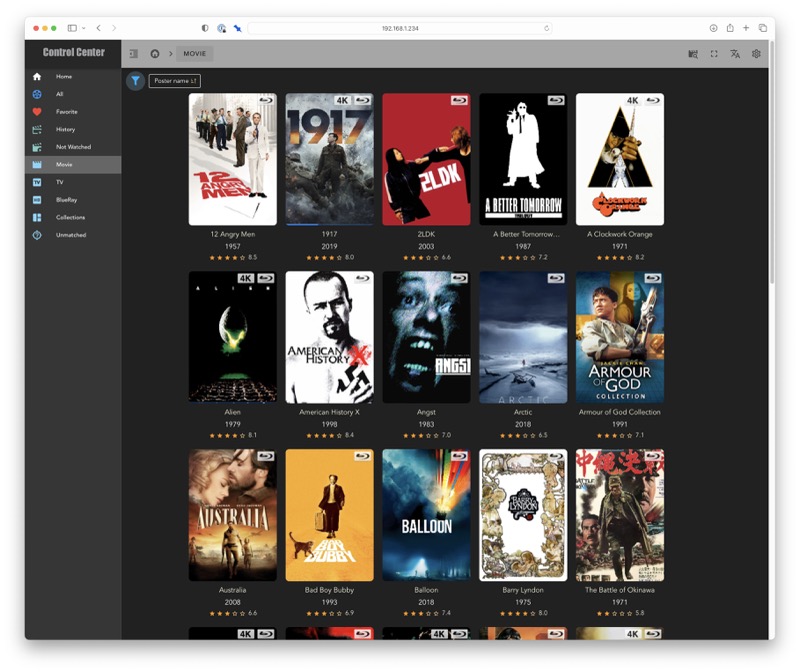Open the Home sidebar item
This screenshot has width=800, height=672.
[73, 77]
